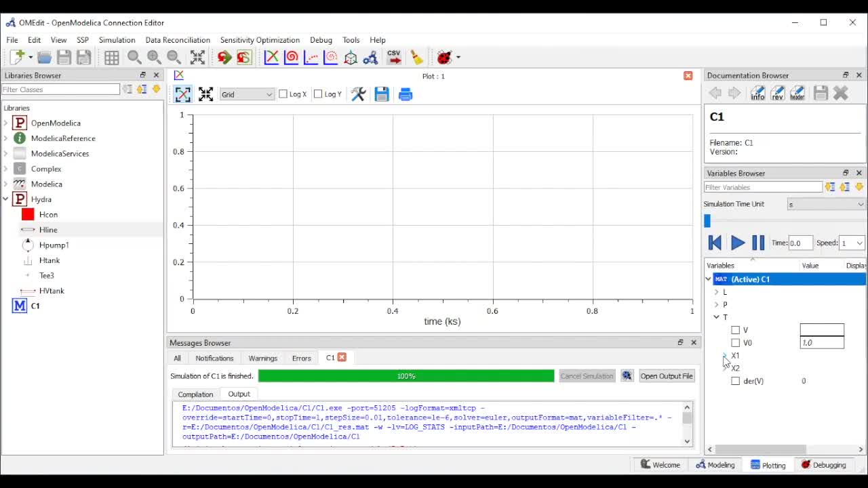Viewport: 868px width, 488px height.
Task: Check the der(V) variable checkbox
Action: [735, 381]
